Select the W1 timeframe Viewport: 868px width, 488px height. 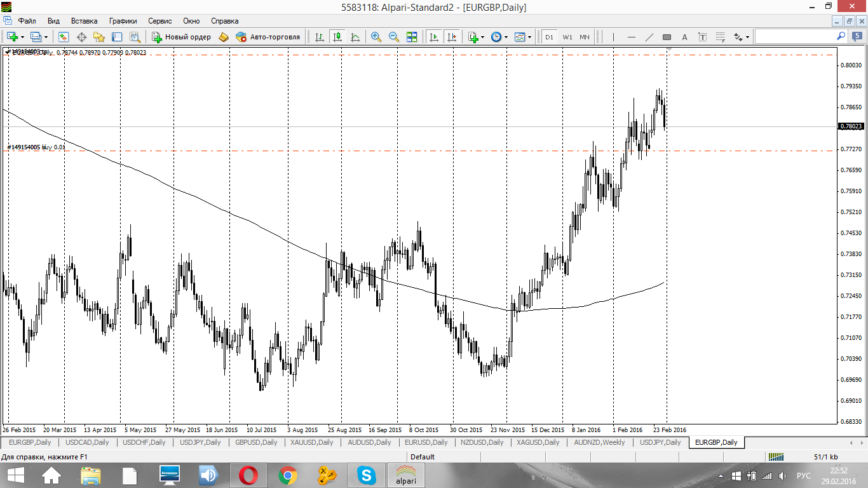(567, 37)
